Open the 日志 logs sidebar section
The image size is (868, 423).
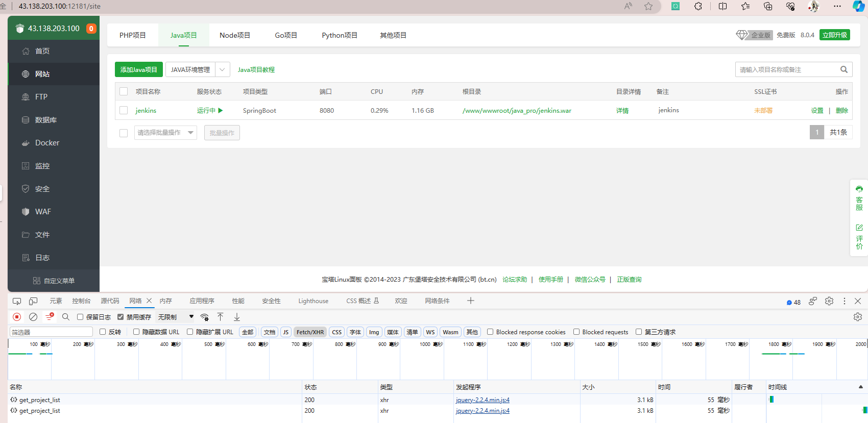[x=54, y=258]
